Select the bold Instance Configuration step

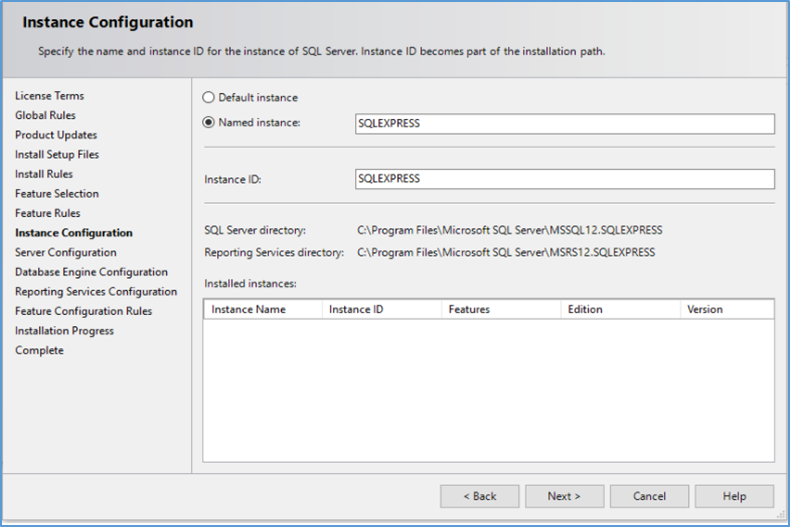pos(74,233)
